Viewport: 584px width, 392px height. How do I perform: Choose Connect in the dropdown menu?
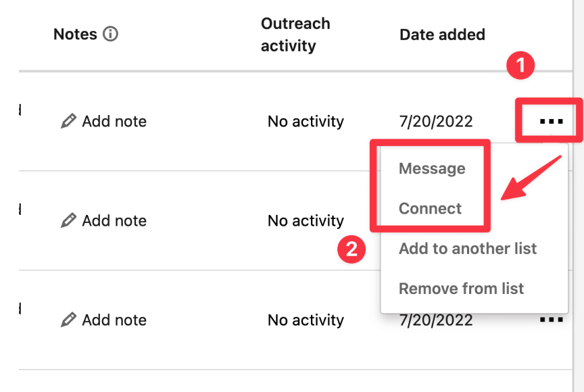coord(430,208)
